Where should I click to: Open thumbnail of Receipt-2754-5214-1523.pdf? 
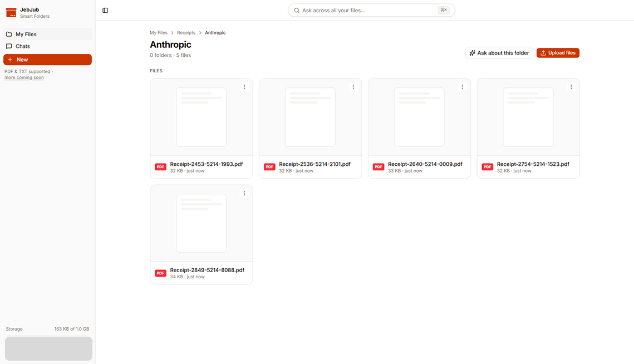click(x=528, y=117)
